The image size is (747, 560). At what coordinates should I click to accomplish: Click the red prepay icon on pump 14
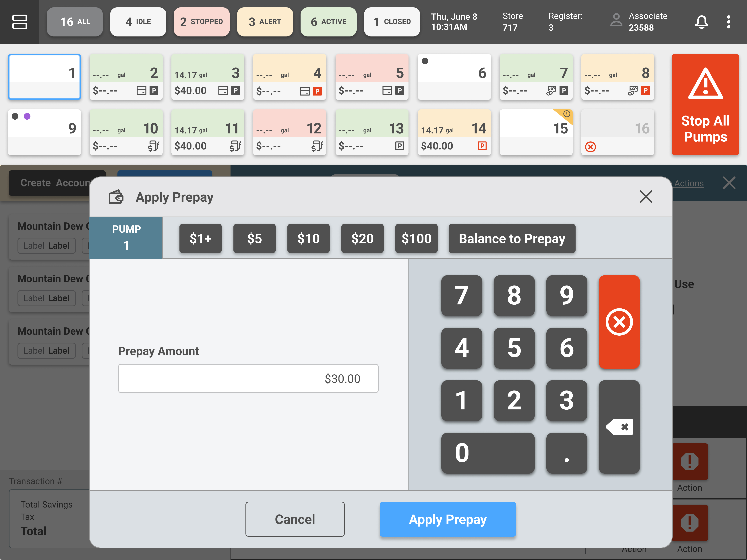(482, 146)
